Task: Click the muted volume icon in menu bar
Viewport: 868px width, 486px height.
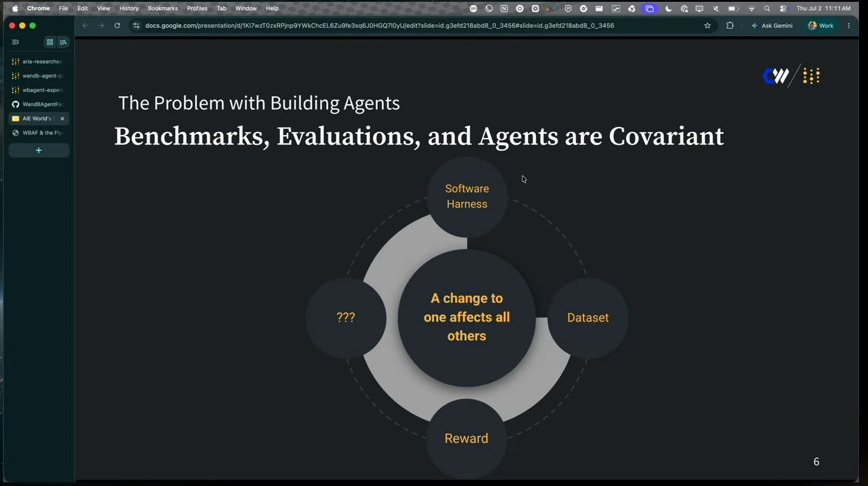Action: 715,8
